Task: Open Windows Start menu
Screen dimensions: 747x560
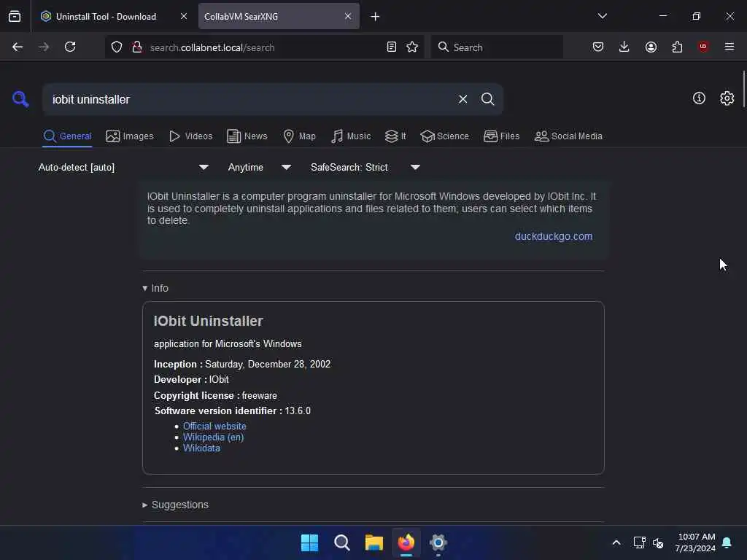Action: pos(309,542)
